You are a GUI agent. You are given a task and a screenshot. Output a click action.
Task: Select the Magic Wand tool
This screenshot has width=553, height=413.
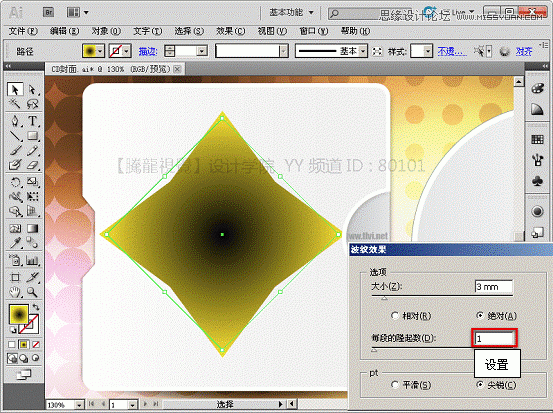pyautogui.click(x=15, y=103)
